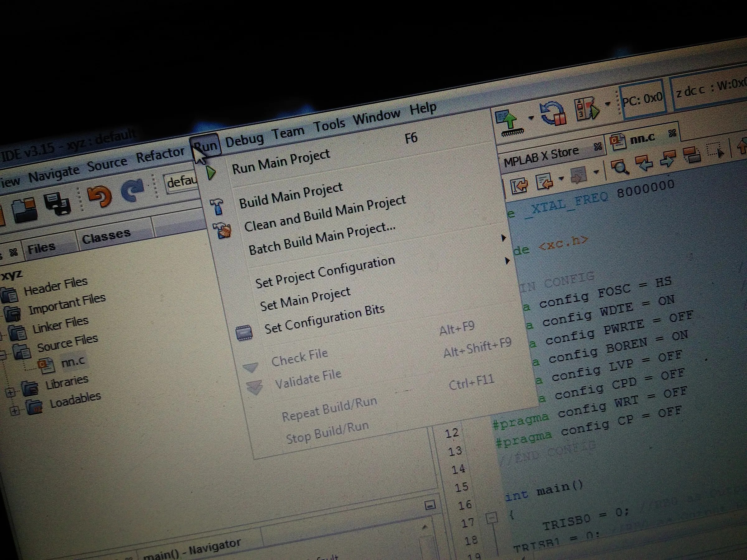
Task: Expand the Loadables tree node
Action: pyautogui.click(x=15, y=410)
